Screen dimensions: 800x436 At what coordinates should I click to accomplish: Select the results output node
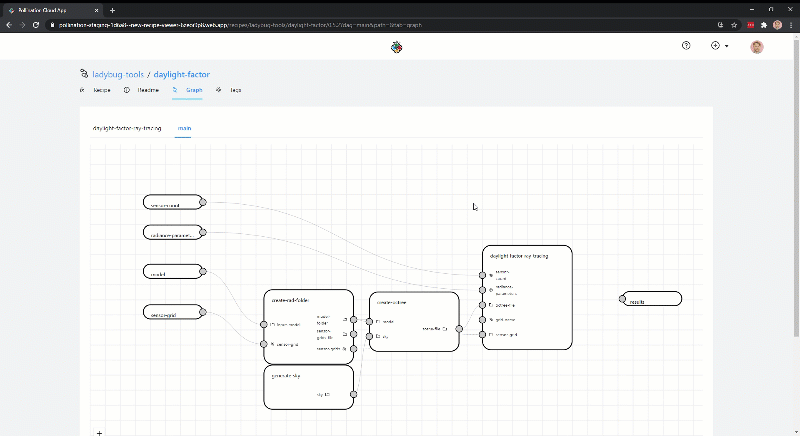(652, 299)
